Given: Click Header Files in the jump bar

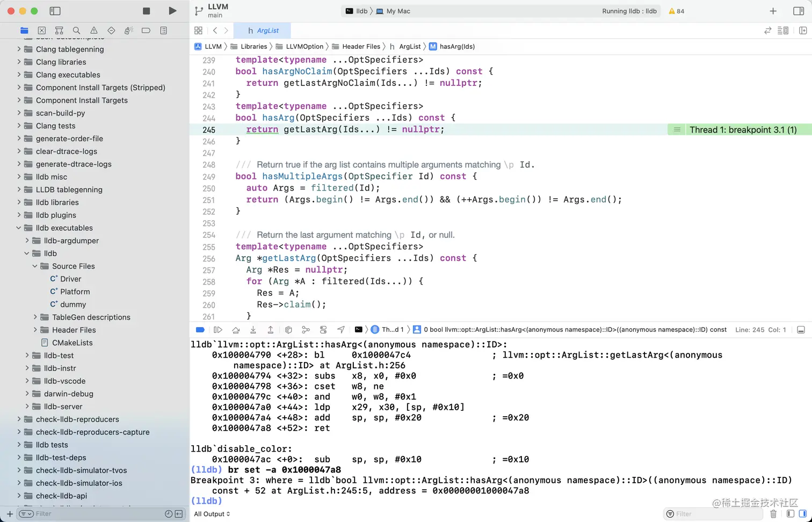Looking at the screenshot, I should [x=356, y=46].
